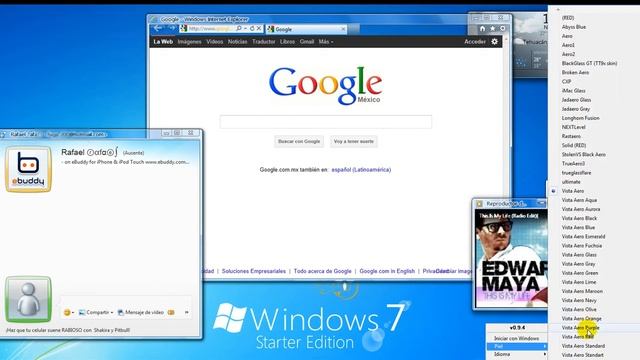The image size is (640, 360).
Task: Switch to the Google tab in IE
Action: (306, 29)
